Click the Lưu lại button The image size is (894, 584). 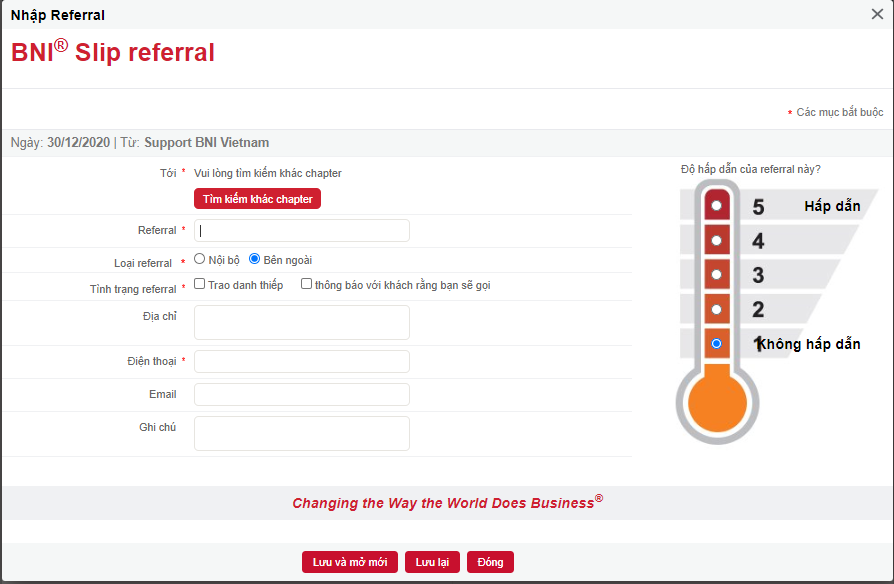[432, 562]
